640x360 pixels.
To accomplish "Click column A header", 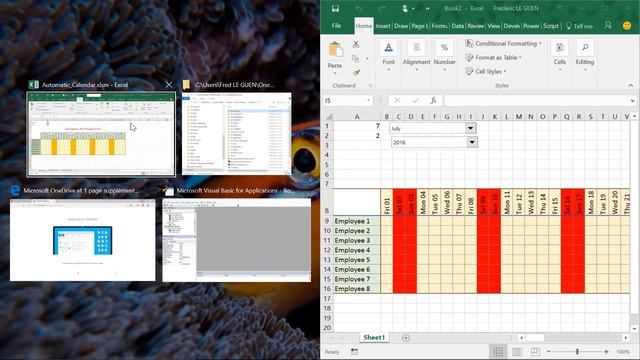I will (357, 117).
